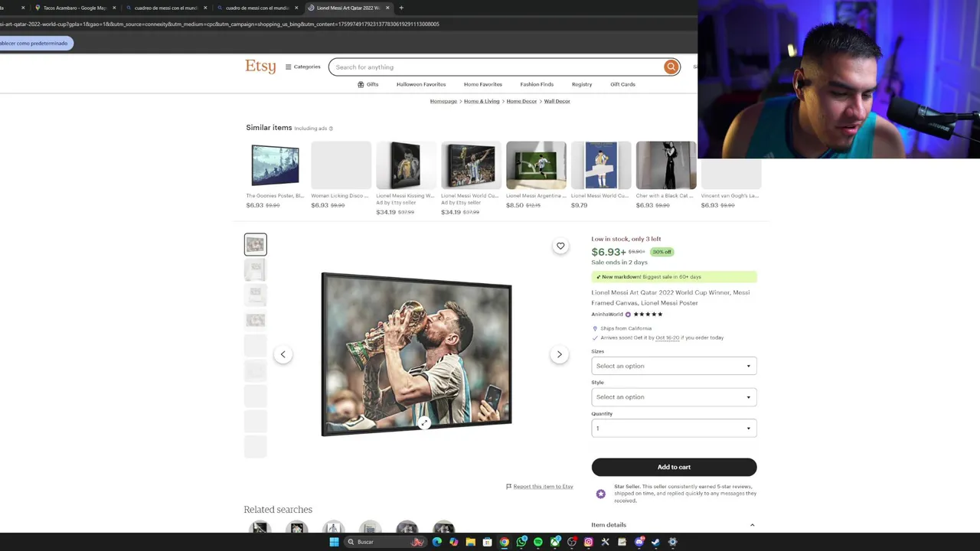The height and width of the screenshot is (551, 980).
Task: Open Fashion Finds navigation link
Action: 537,84
